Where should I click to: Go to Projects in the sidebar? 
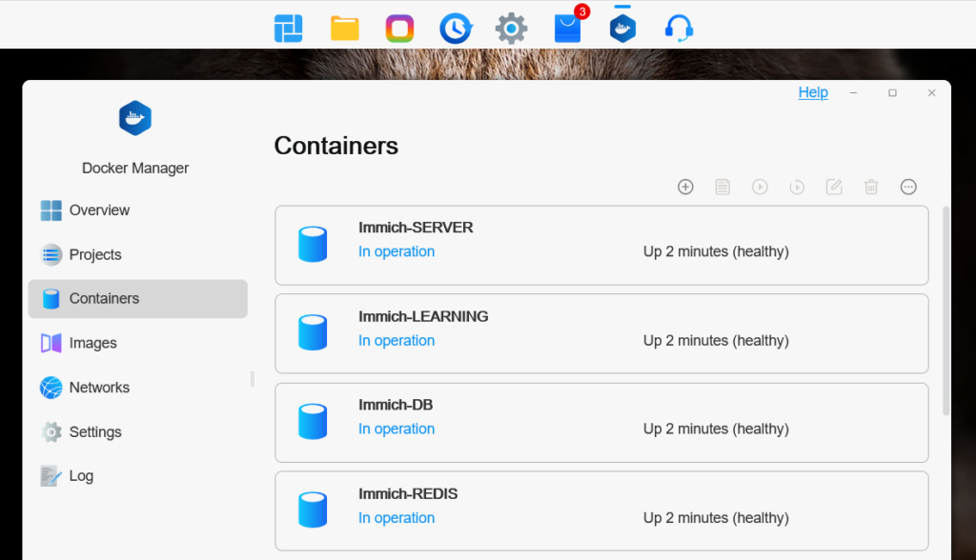(x=94, y=255)
